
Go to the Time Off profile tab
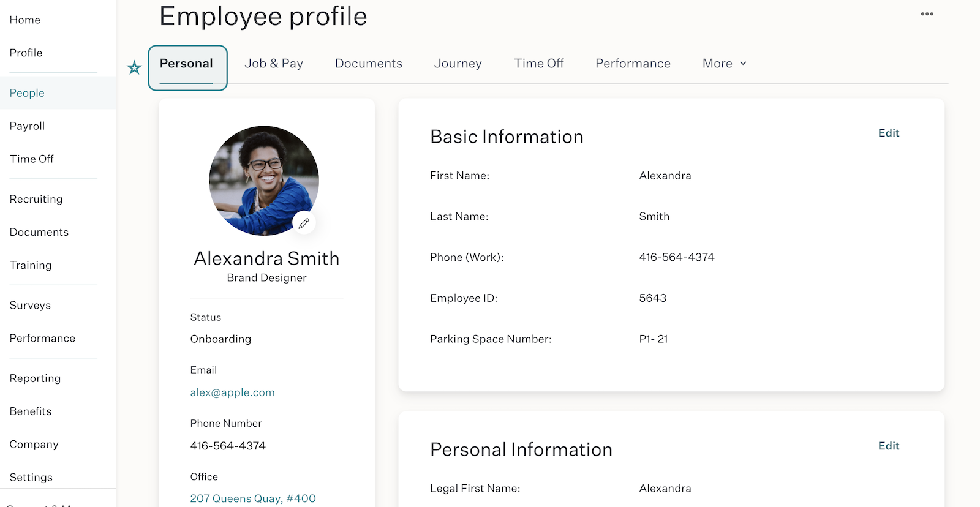pyautogui.click(x=539, y=64)
